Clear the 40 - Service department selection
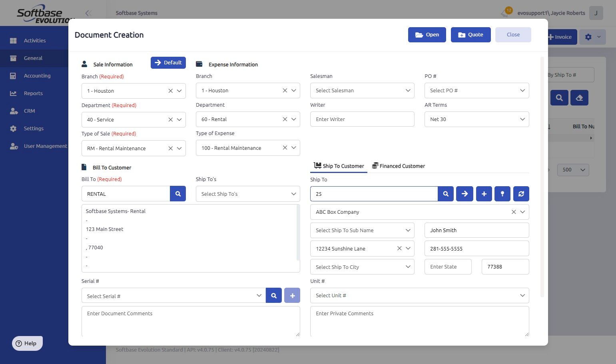Screen dimensions: 616x364 click(x=170, y=119)
